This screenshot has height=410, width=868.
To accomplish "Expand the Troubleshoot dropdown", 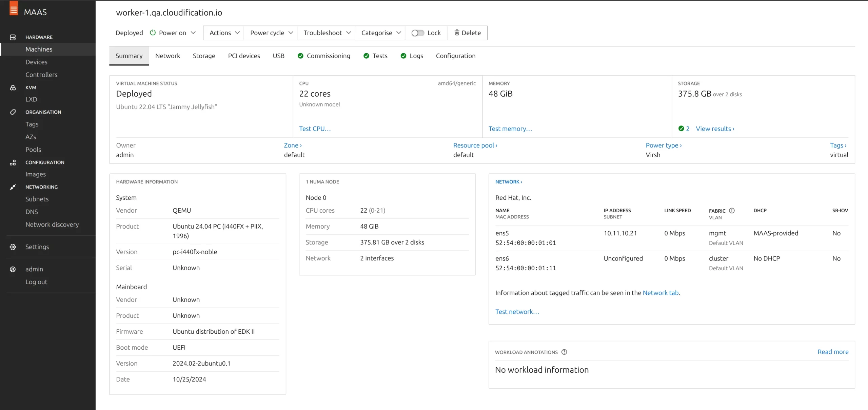I will click(x=327, y=33).
